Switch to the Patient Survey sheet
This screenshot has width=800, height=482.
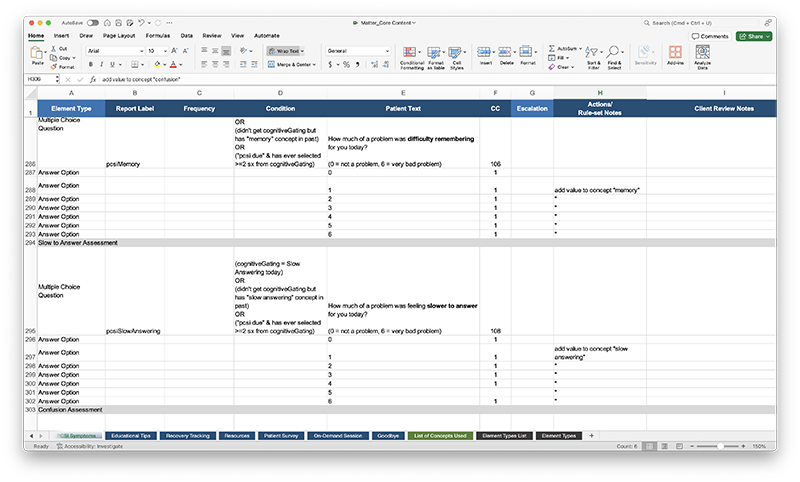(x=281, y=436)
